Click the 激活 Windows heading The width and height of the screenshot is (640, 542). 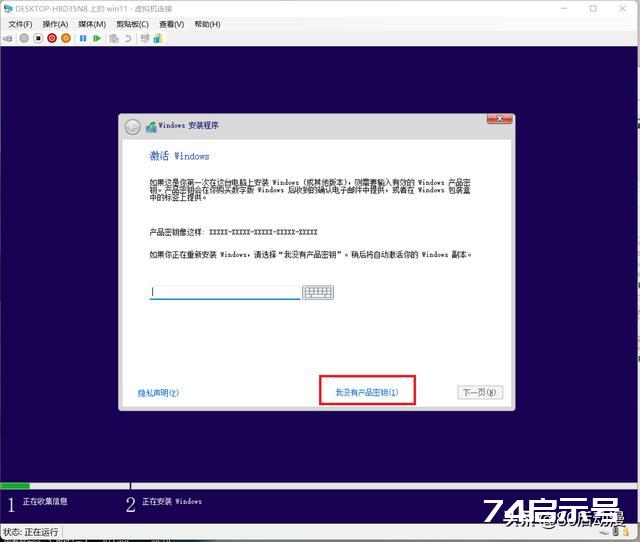[179, 156]
